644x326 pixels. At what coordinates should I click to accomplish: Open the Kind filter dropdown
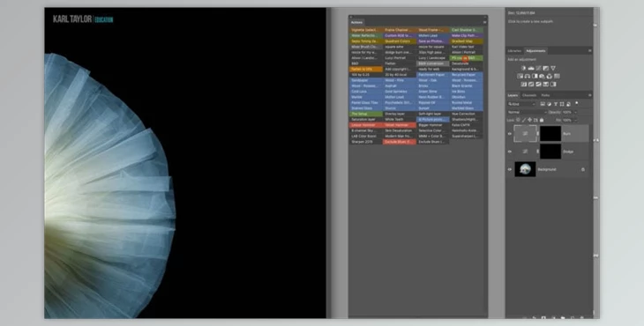(521, 104)
